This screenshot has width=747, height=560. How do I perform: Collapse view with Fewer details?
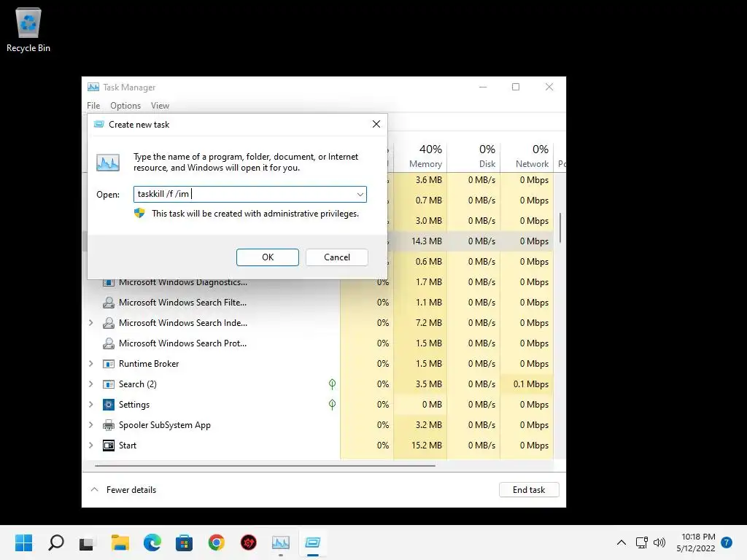coord(123,489)
